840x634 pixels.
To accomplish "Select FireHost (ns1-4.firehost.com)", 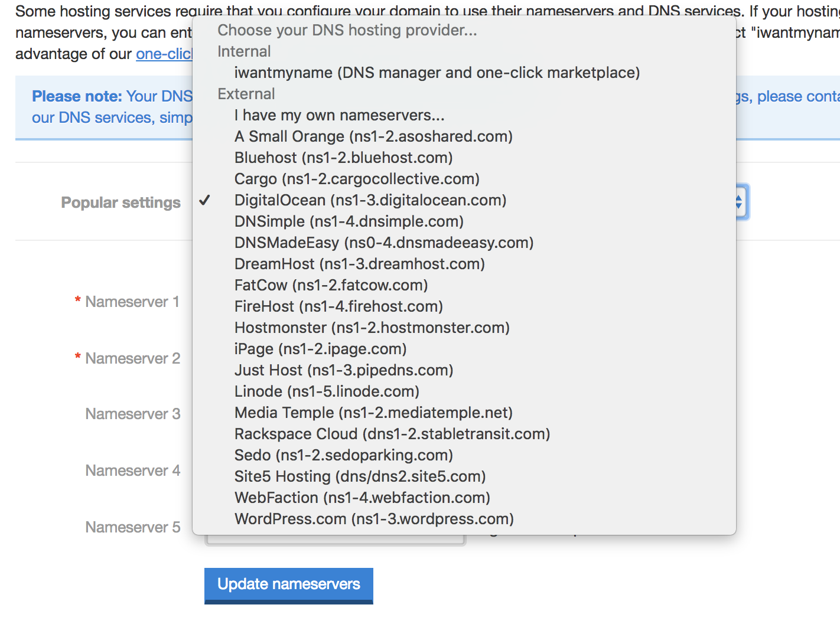I will tap(464, 306).
